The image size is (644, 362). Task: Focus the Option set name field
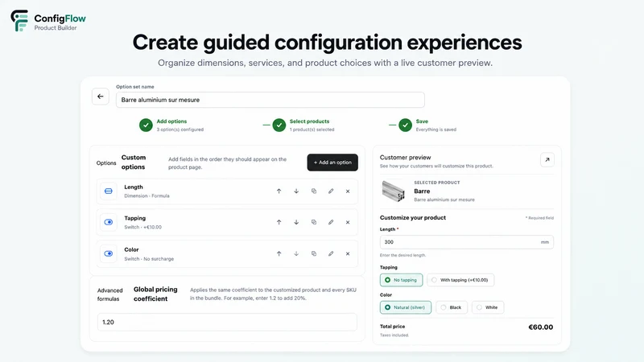click(x=270, y=100)
